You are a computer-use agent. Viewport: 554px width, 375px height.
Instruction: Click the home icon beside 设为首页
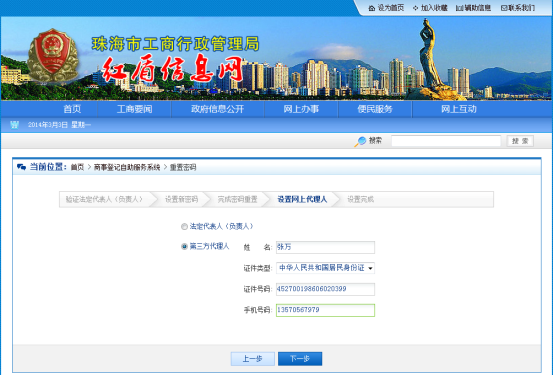(372, 8)
